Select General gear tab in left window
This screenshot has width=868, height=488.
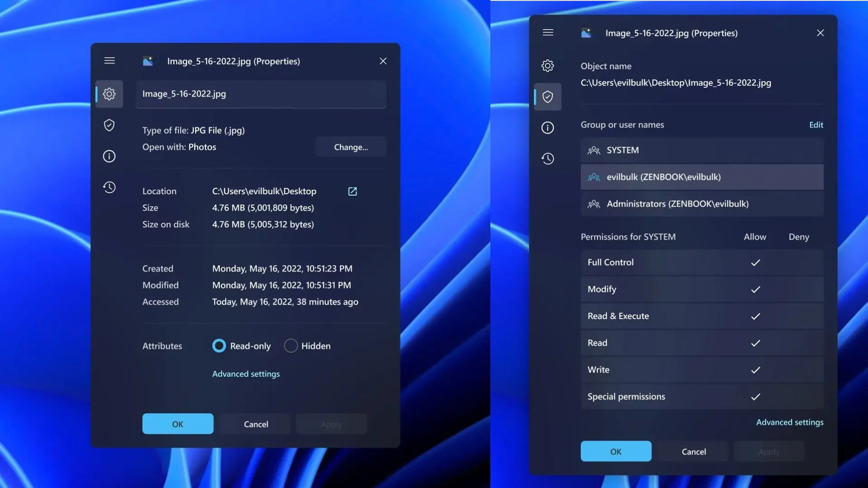tap(109, 94)
